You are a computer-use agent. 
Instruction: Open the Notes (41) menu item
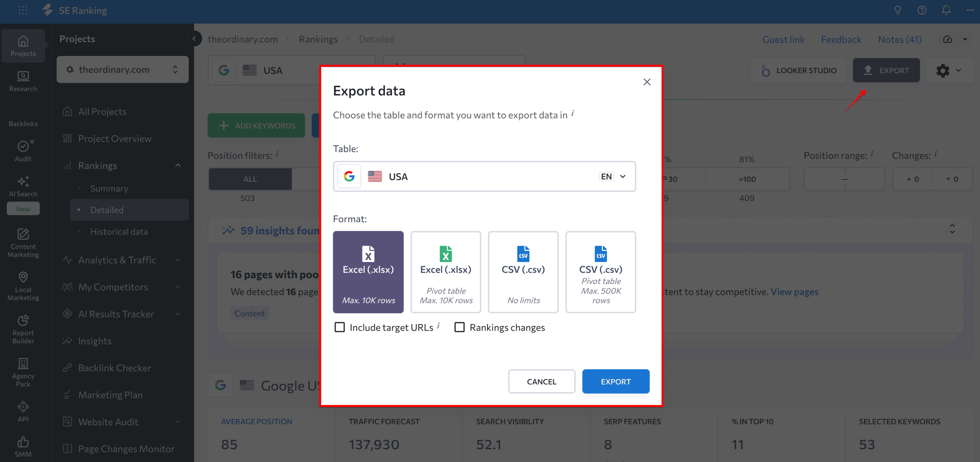(x=900, y=39)
